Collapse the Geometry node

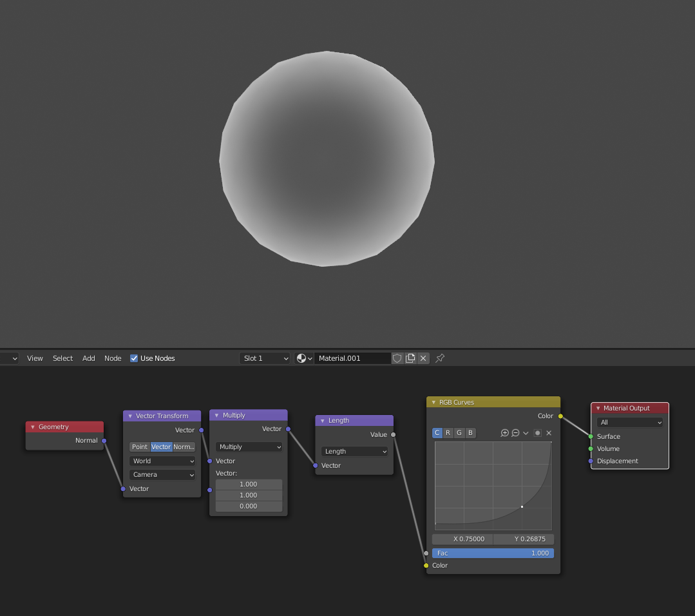33,427
